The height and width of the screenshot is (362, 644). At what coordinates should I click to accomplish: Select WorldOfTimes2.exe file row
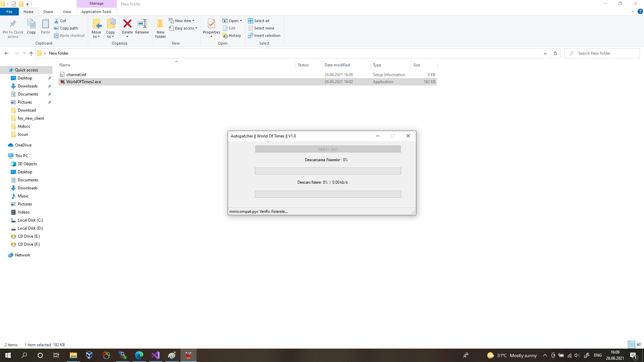click(x=248, y=82)
